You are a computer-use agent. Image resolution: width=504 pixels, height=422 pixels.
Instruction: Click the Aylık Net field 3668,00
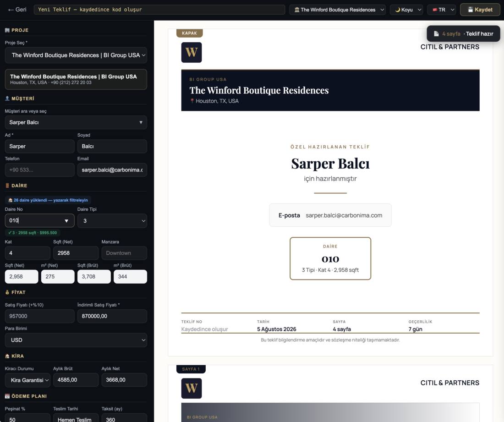pyautogui.click(x=124, y=380)
